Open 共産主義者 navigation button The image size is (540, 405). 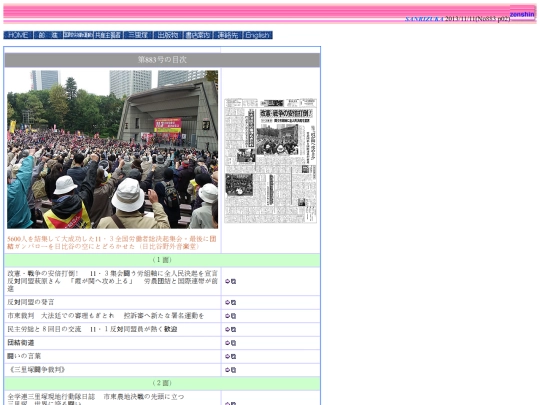(x=108, y=35)
